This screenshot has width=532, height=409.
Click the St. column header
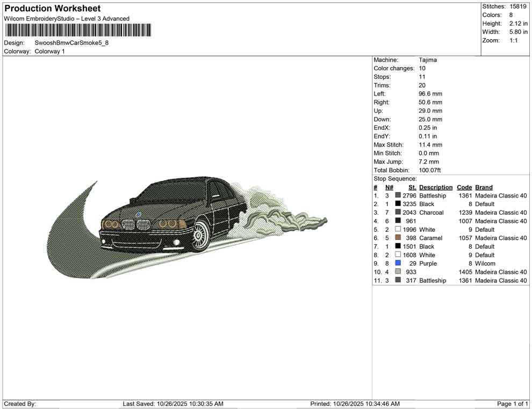(x=412, y=187)
